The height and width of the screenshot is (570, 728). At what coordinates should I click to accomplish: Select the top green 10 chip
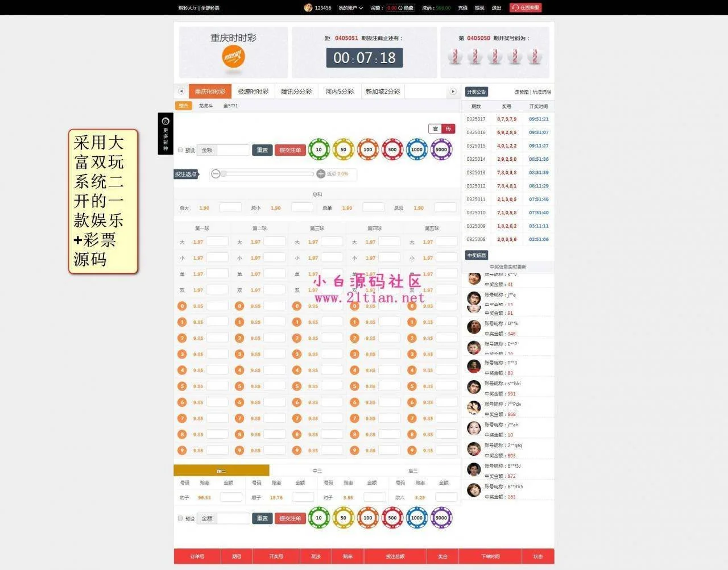pos(318,149)
